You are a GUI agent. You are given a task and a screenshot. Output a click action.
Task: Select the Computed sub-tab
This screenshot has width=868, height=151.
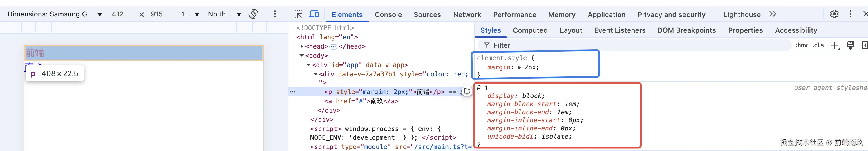[x=530, y=30]
